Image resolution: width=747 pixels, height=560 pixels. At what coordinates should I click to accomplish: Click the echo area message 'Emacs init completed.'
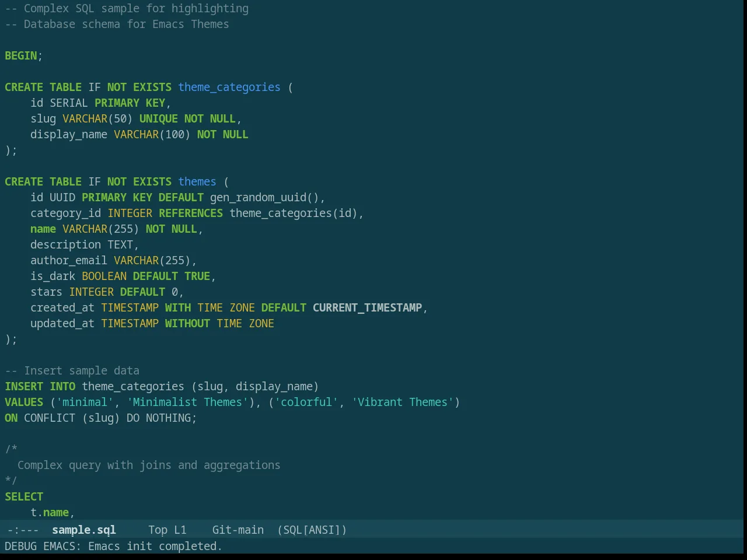tap(155, 546)
